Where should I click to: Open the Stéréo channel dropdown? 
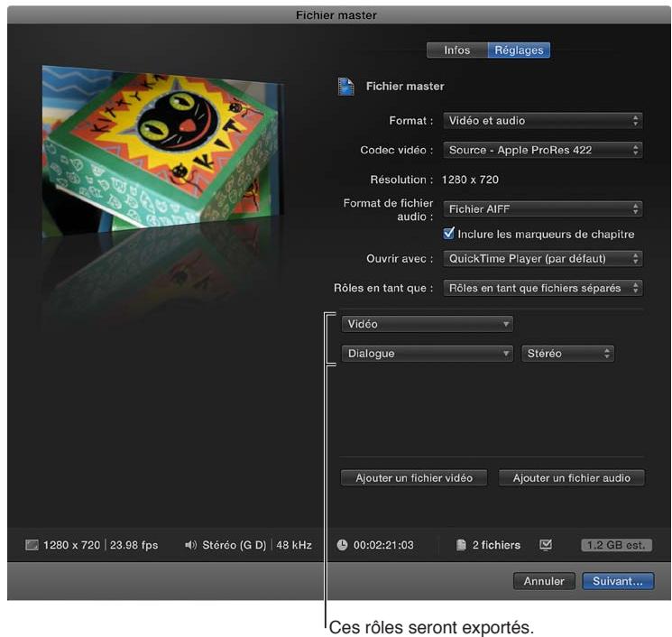click(x=568, y=354)
